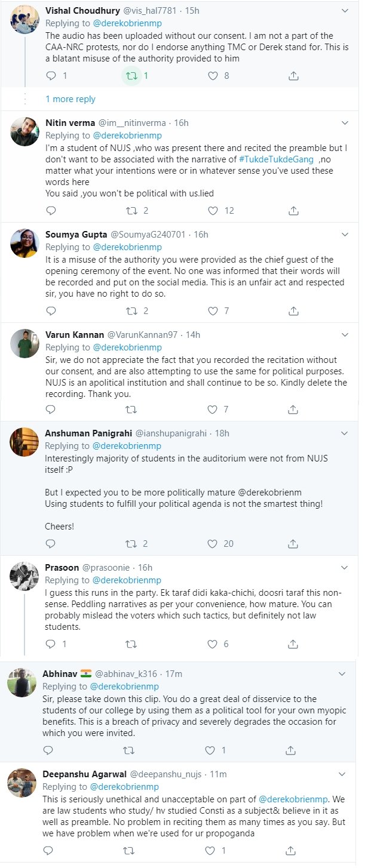Open Nitin verma's profile picture
The width and height of the screenshot is (368, 868).
point(25,131)
